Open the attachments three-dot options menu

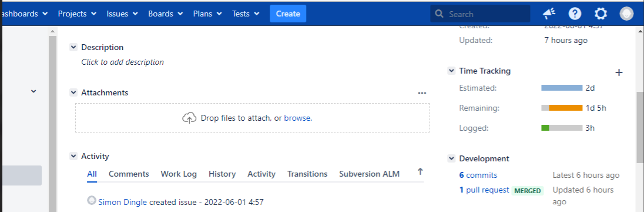(x=422, y=93)
